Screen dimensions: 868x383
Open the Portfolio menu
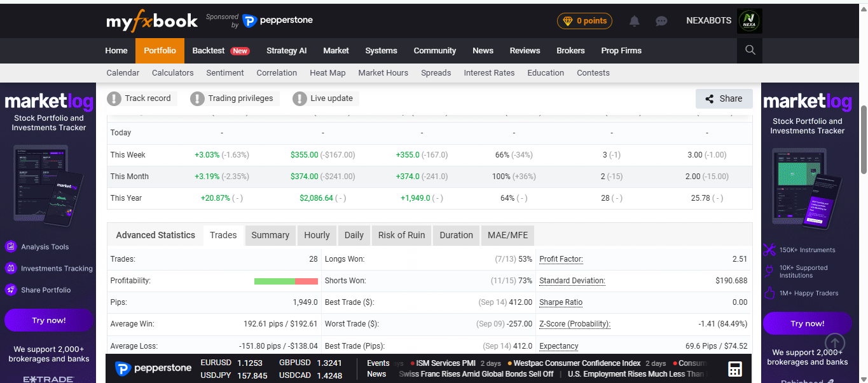(160, 51)
